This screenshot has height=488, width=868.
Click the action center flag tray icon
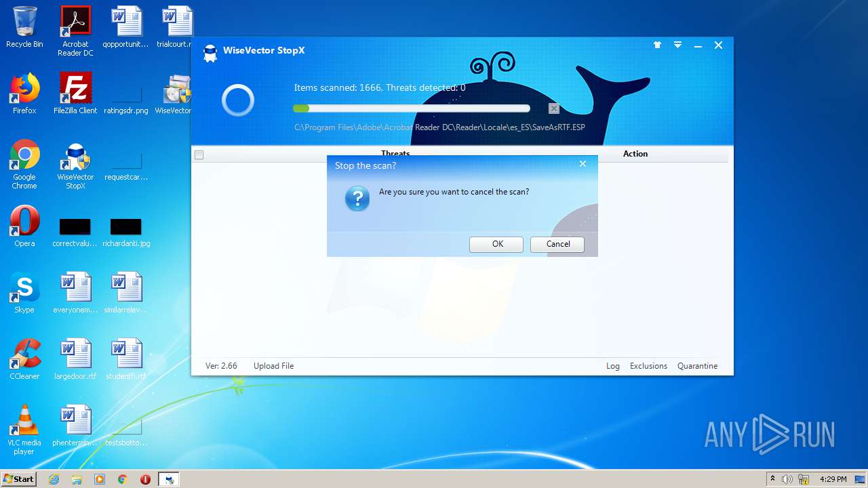[861, 479]
